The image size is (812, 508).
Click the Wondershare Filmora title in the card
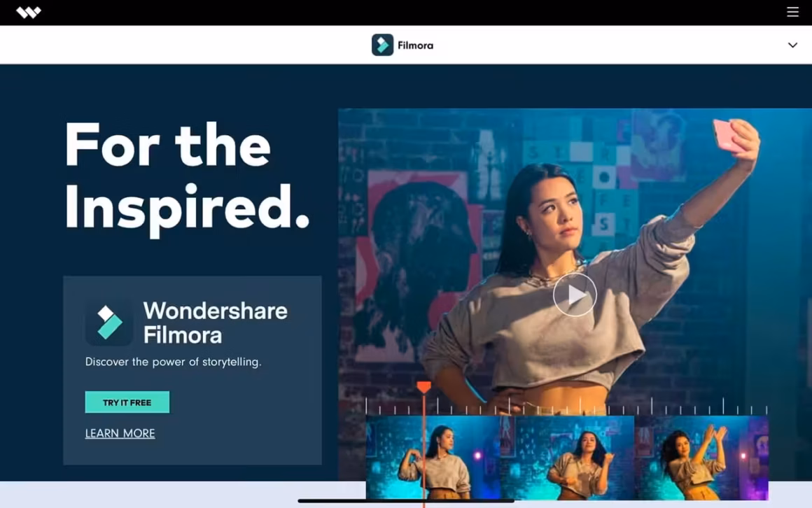click(215, 322)
